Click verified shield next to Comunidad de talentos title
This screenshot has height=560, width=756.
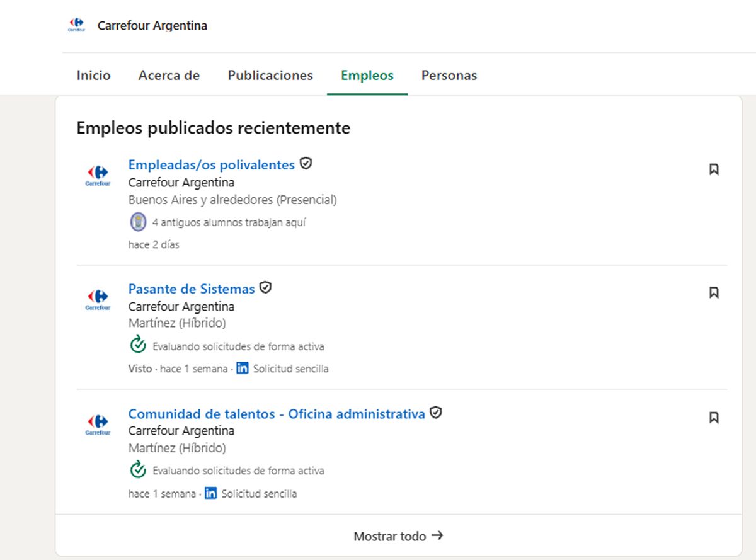pos(436,413)
